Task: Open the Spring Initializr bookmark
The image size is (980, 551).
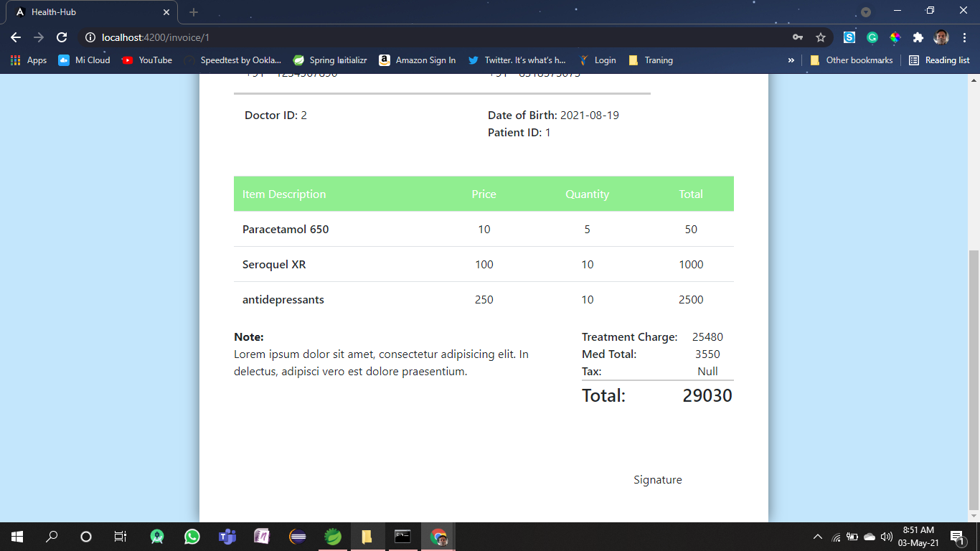Action: (329, 60)
